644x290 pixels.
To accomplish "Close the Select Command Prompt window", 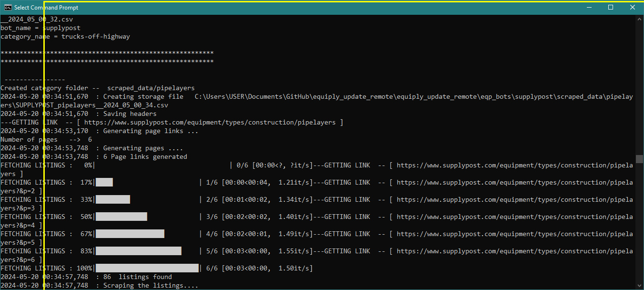I will [x=632, y=7].
